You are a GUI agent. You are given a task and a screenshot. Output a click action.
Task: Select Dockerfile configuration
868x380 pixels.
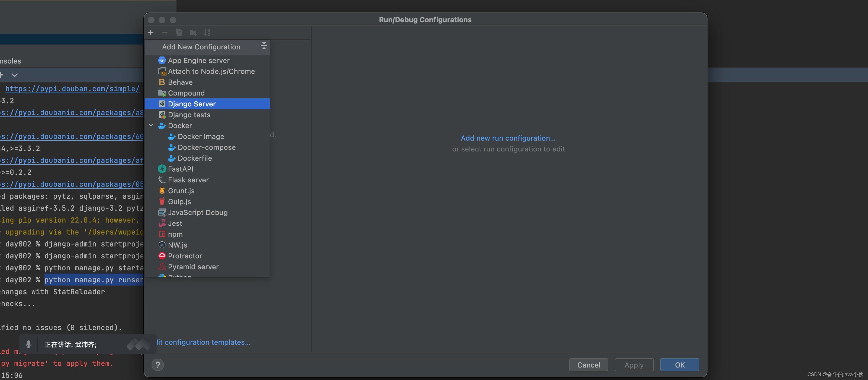click(x=207, y=158)
